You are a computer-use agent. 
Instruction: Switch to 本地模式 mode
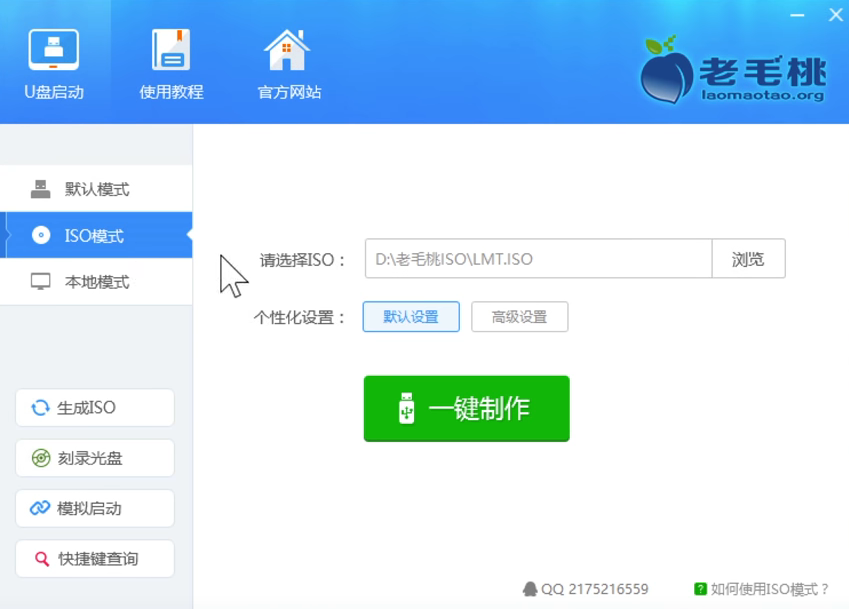tap(96, 281)
